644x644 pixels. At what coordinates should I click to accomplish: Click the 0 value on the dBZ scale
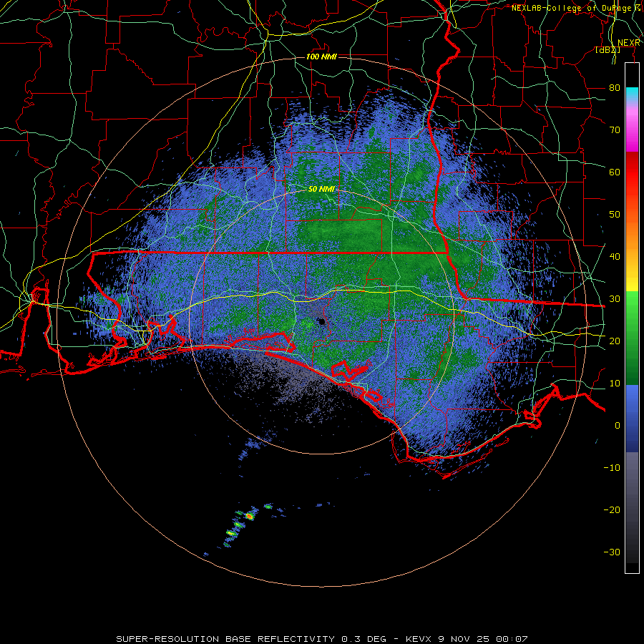[618, 426]
